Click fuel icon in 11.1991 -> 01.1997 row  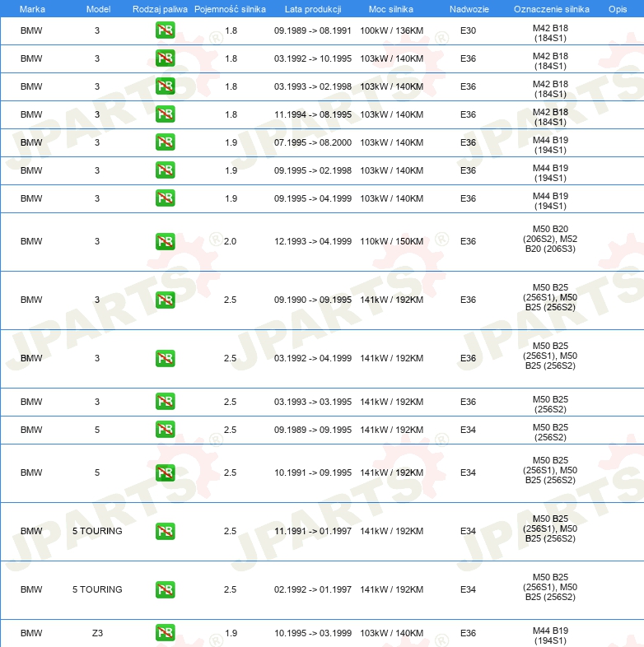tap(166, 531)
